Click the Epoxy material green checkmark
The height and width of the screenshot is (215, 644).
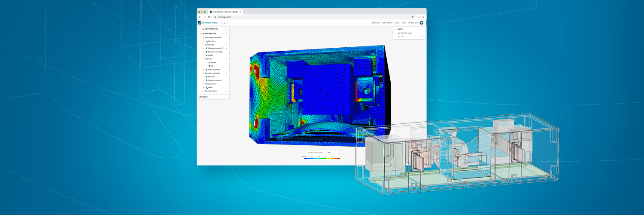[210, 62]
